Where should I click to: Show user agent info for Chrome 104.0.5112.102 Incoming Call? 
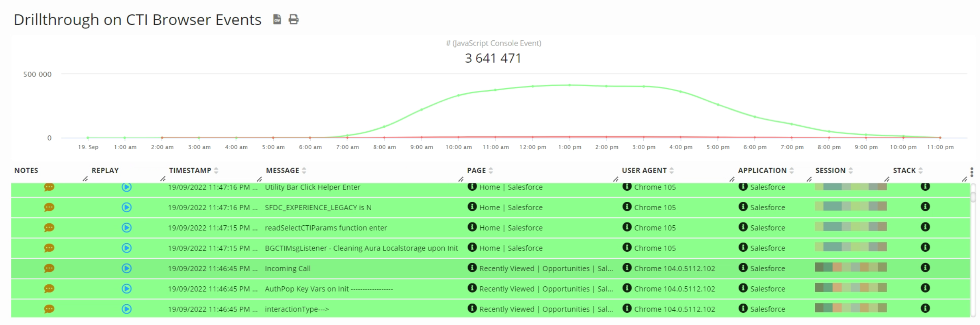[x=627, y=268]
